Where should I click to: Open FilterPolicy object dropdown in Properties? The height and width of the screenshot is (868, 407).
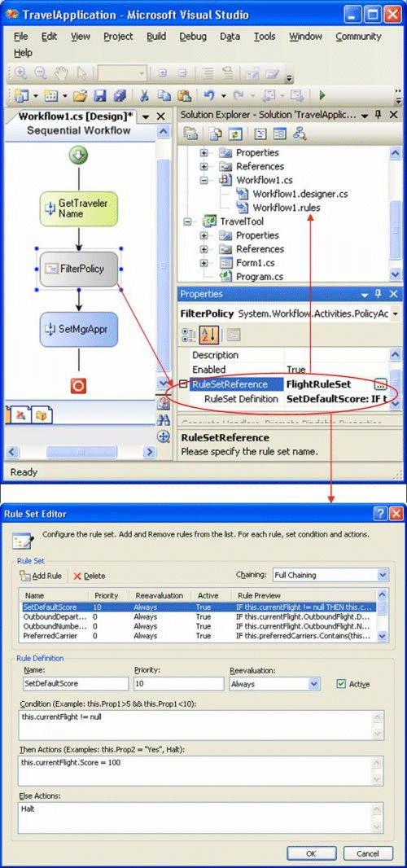396,313
